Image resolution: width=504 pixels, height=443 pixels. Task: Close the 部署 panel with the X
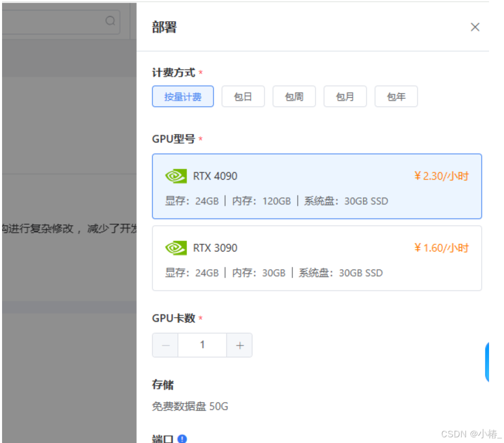(x=475, y=27)
